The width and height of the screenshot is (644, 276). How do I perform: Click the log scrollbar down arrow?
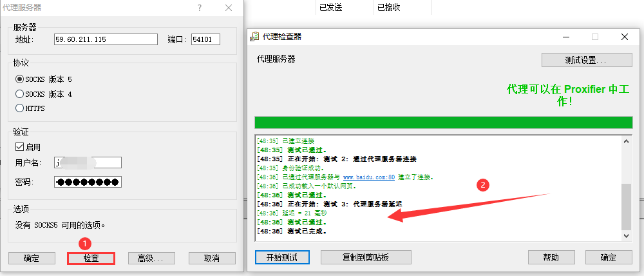[627, 235]
